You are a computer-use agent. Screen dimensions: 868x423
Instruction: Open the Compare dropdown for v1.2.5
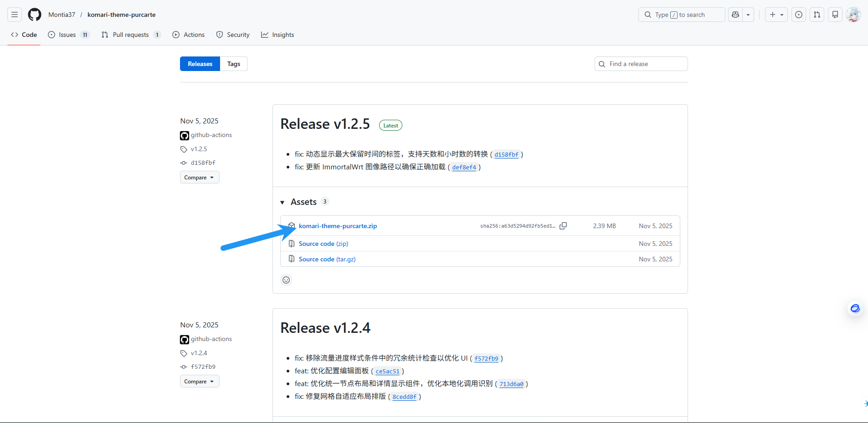[200, 178]
